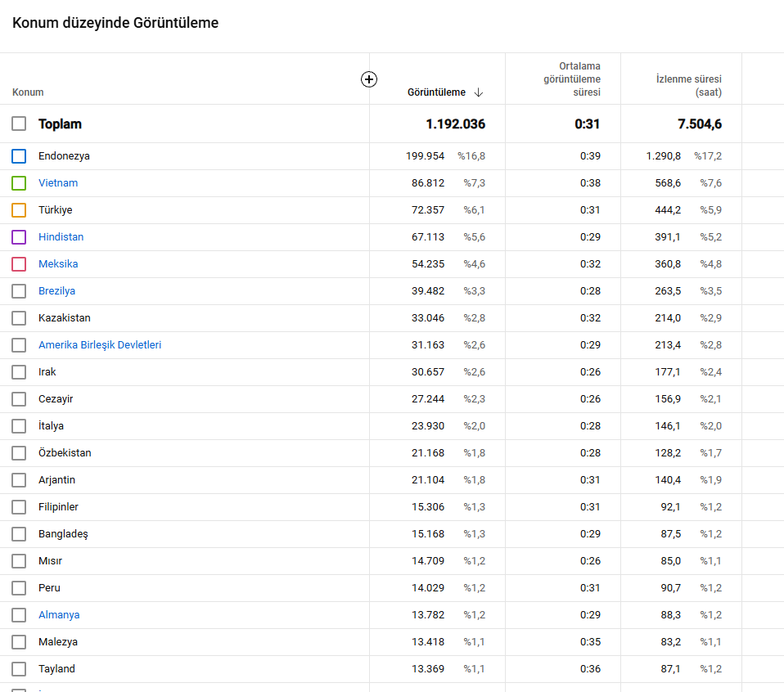This screenshot has height=692, width=784.
Task: Open the Almanya location link
Action: [x=59, y=614]
